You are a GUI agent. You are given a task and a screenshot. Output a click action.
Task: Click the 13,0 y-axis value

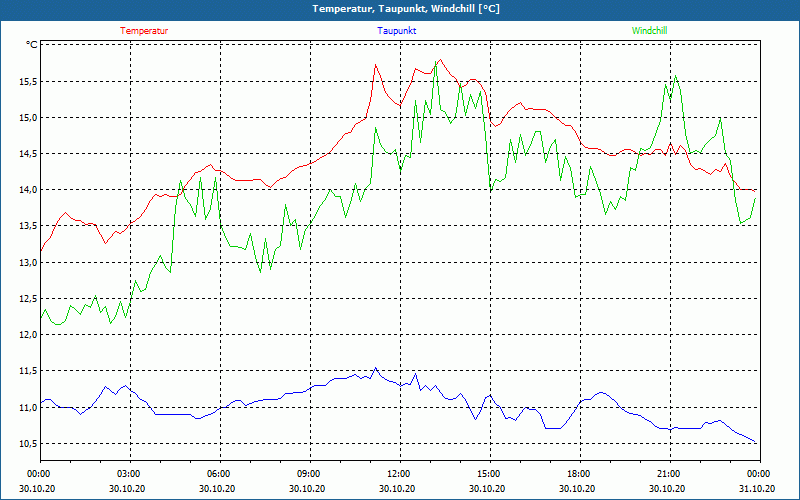point(29,262)
